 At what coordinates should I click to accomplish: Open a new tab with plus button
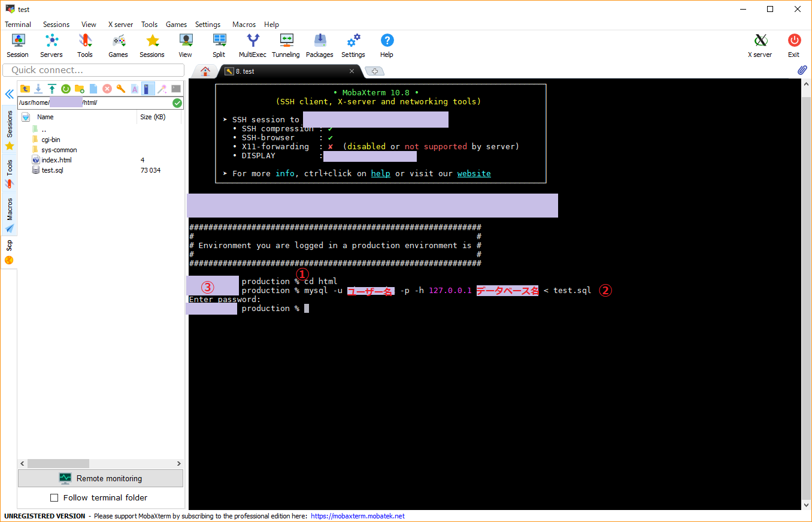click(375, 71)
